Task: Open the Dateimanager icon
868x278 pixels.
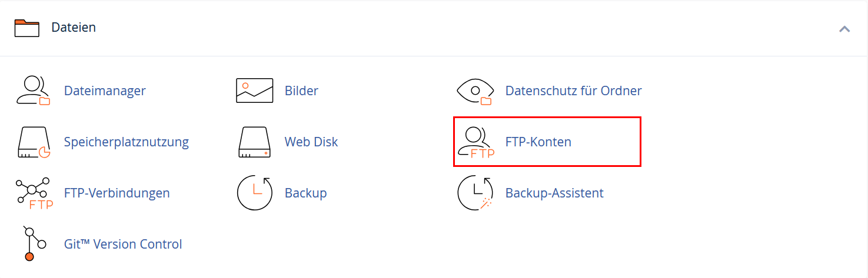Action: [33, 91]
